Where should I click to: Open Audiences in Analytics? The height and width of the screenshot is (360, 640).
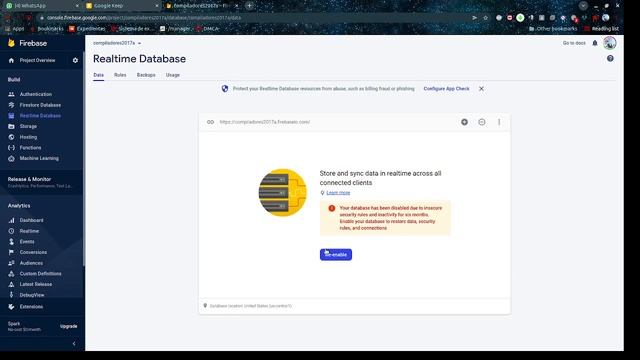click(31, 263)
